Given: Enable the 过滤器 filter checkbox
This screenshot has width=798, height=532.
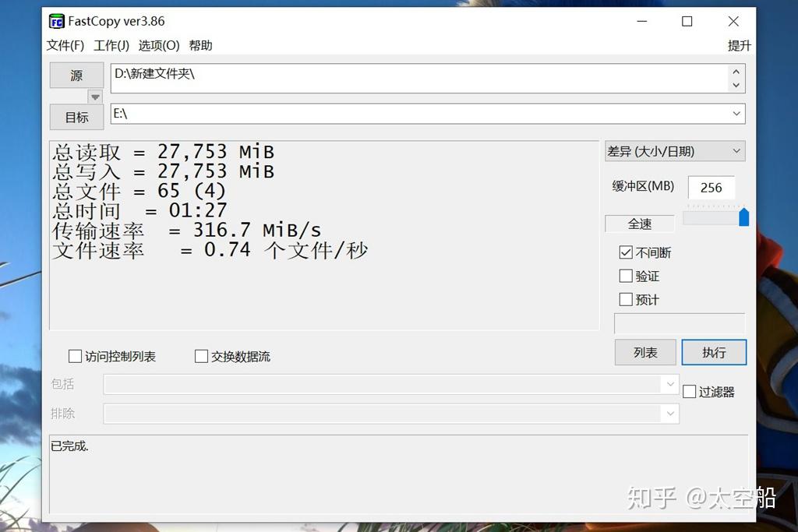Looking at the screenshot, I should pos(689,391).
